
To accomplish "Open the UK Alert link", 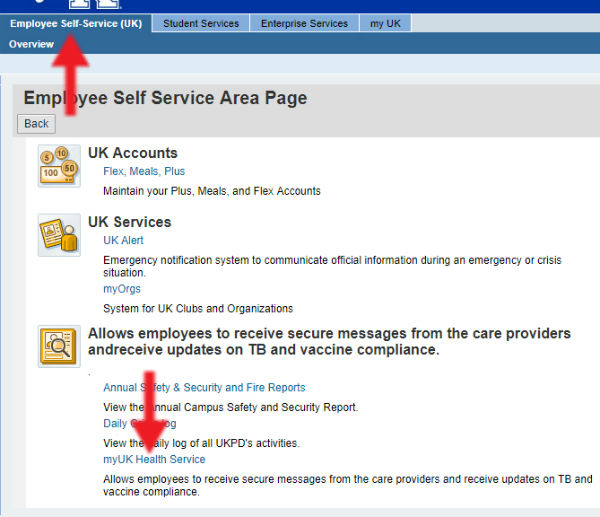I will (x=123, y=240).
